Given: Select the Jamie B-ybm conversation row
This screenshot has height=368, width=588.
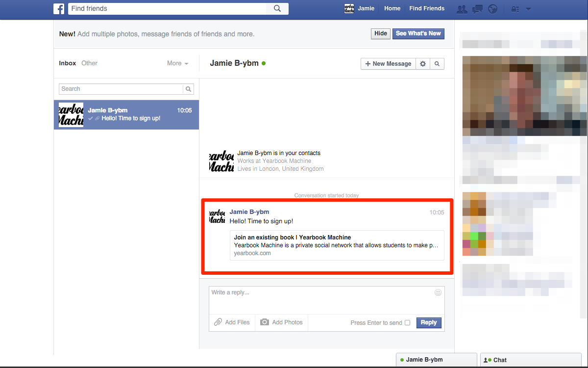Looking at the screenshot, I should pyautogui.click(x=126, y=115).
